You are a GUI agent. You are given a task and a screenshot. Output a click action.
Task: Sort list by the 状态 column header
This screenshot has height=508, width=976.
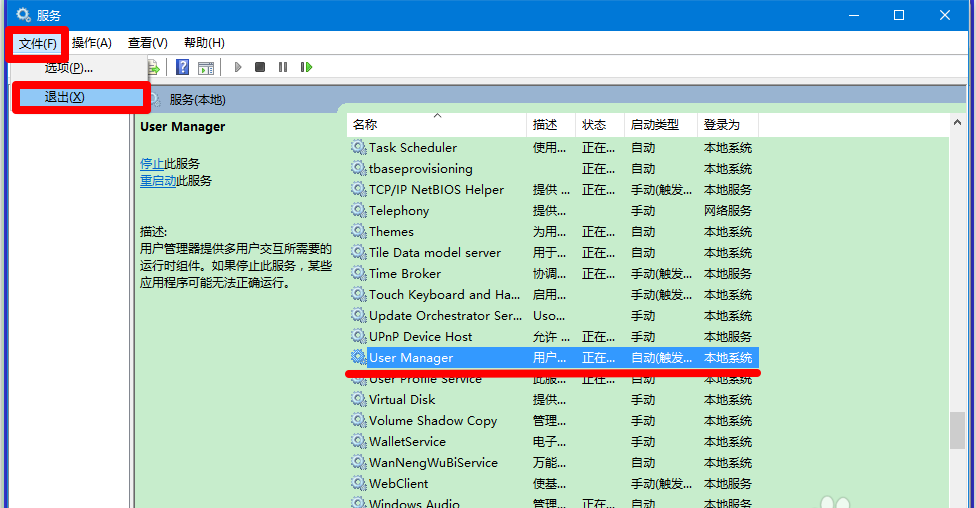(600, 125)
